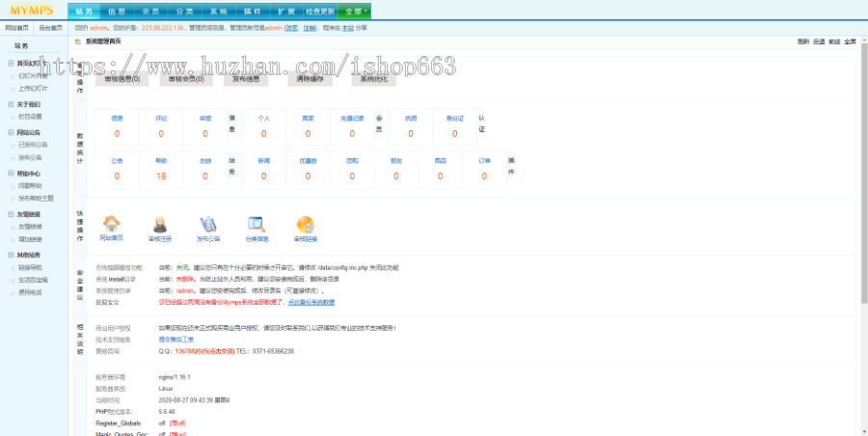
Task: Collapse the 关于我们 sidebar section
Action: pyautogui.click(x=11, y=103)
